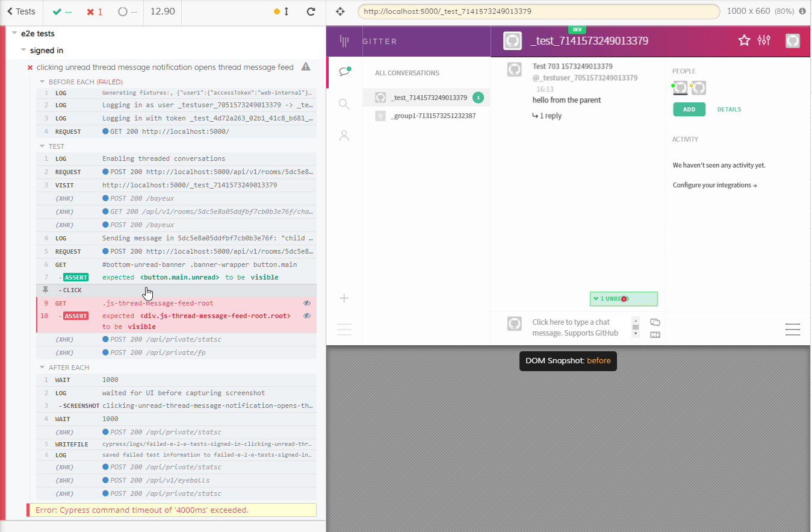This screenshot has width=812, height=532.
Task: Collapse the AFTER EACH section
Action: coord(42,368)
